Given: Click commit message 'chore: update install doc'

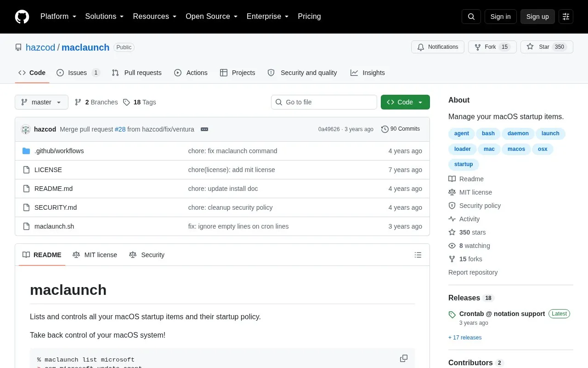Looking at the screenshot, I should tap(223, 189).
